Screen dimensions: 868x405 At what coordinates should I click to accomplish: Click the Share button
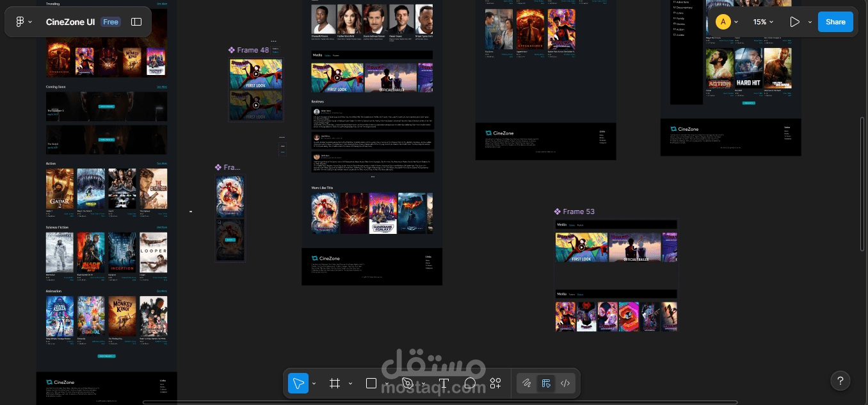[x=835, y=22]
